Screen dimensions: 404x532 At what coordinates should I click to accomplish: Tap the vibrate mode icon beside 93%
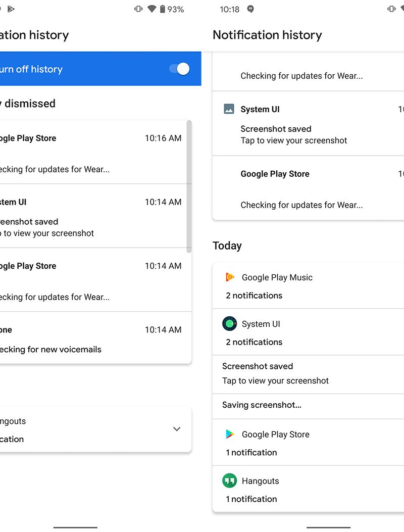coord(138,9)
